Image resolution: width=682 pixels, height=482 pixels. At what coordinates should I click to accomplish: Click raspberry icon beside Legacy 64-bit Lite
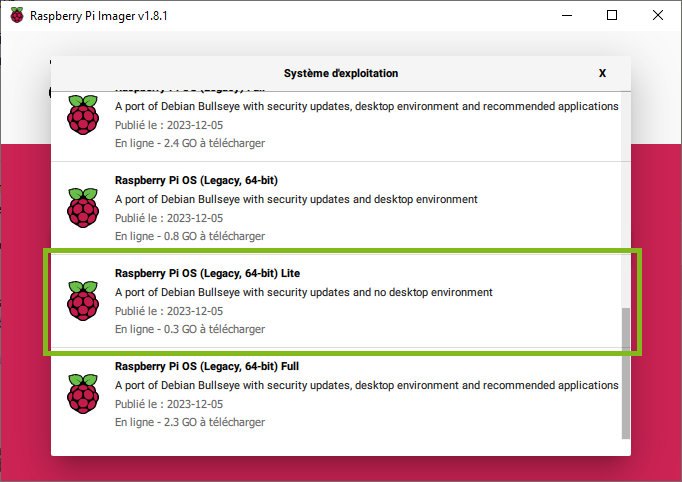[83, 301]
